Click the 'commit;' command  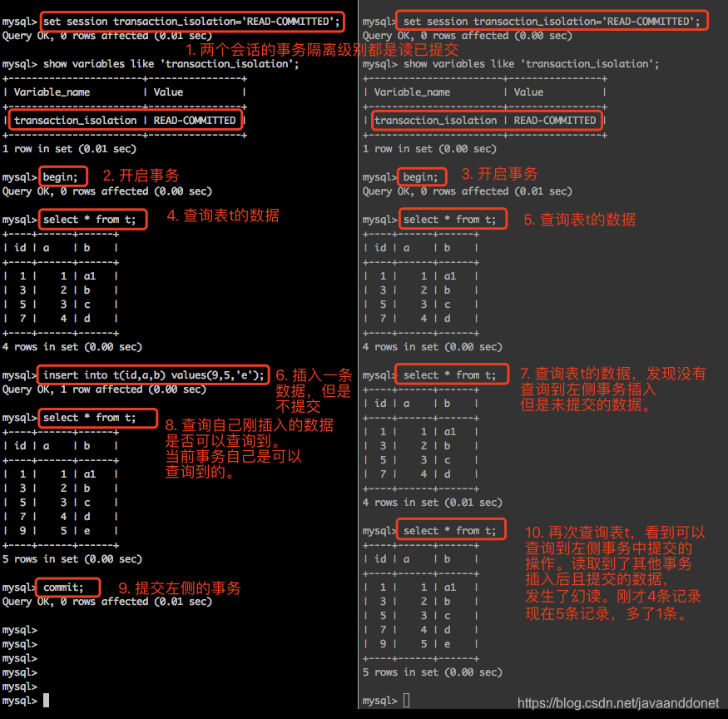pos(63,588)
